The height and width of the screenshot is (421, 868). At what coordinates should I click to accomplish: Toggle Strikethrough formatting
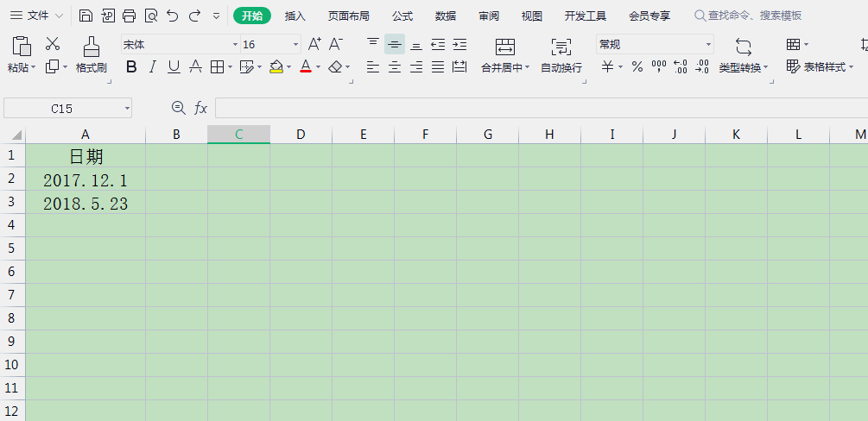pos(195,67)
